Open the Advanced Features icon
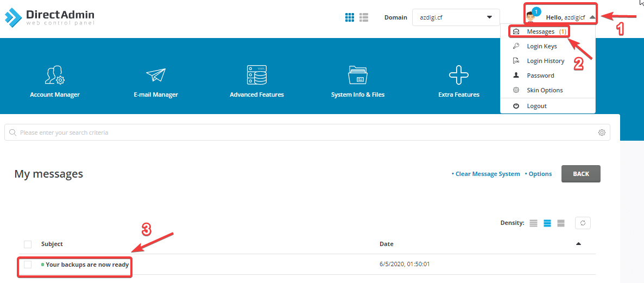Viewport: 644px width, 283px height. (x=257, y=75)
